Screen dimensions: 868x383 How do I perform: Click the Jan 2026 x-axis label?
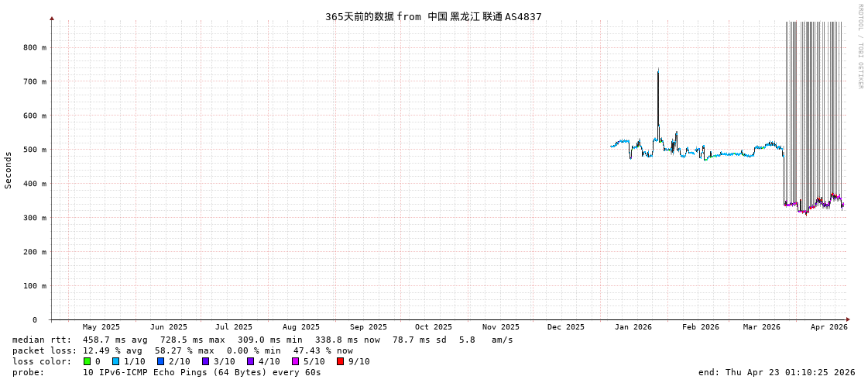click(633, 327)
